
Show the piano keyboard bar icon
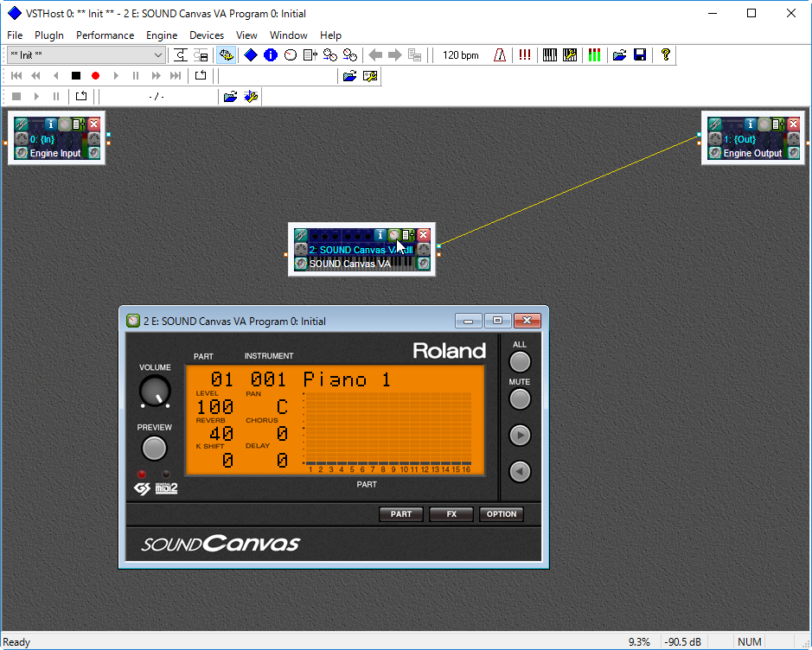click(550, 54)
